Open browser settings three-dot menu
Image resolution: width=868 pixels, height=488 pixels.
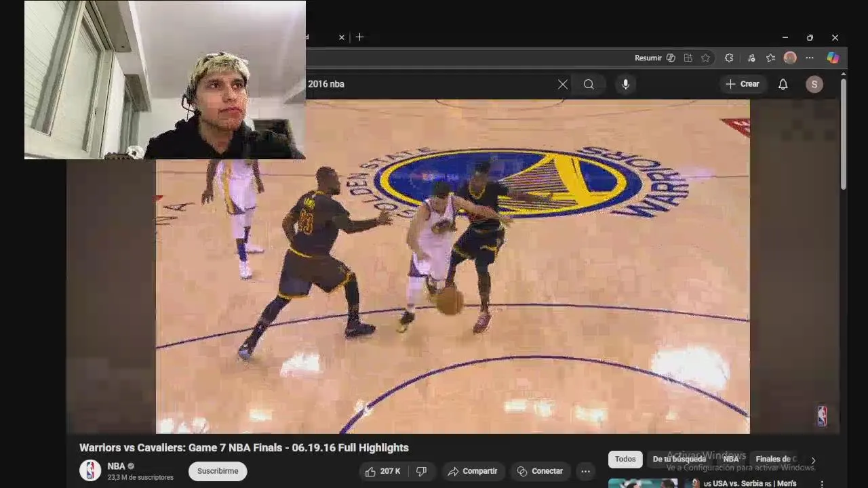[809, 58]
